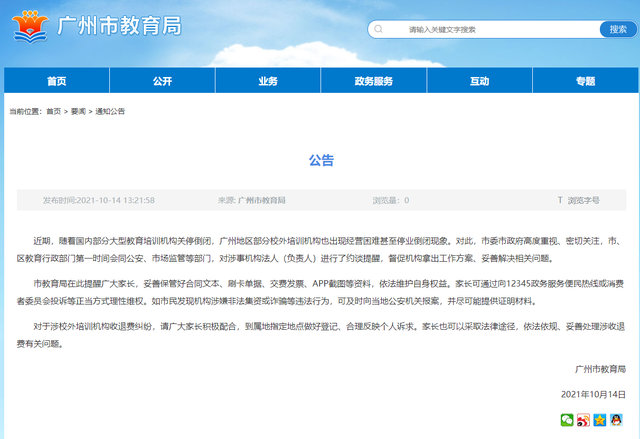Image resolution: width=640 pixels, height=439 pixels.
Task: Share article to Sina Weibo
Action: [x=582, y=419]
